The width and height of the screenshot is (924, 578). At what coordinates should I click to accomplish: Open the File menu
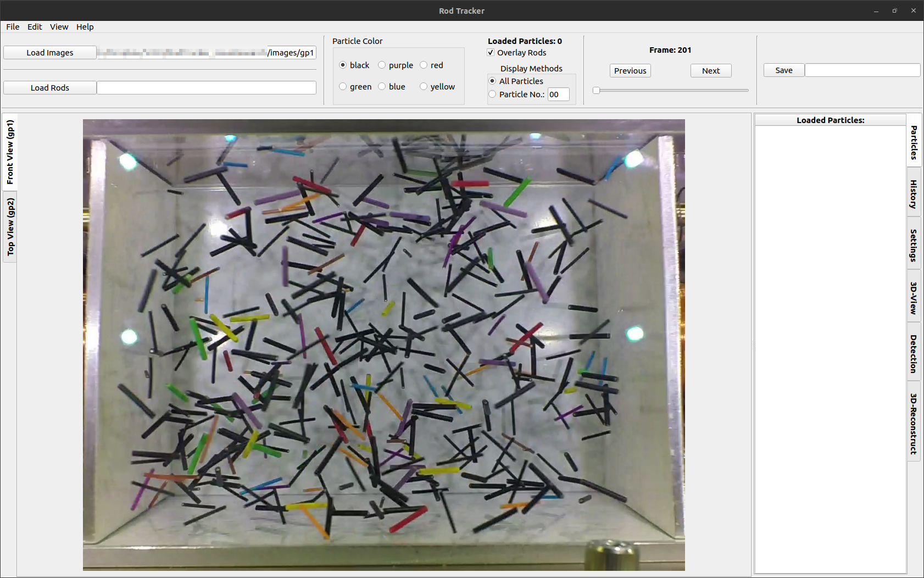pyautogui.click(x=13, y=26)
